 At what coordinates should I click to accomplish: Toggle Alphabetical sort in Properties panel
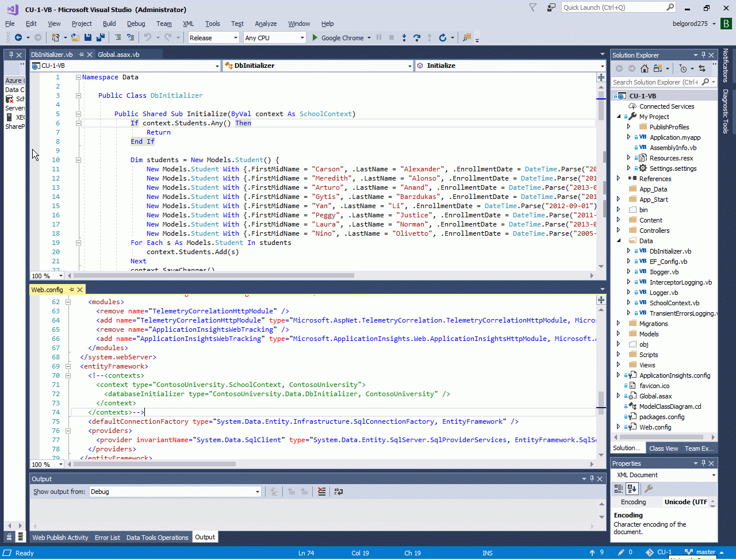pos(631,489)
